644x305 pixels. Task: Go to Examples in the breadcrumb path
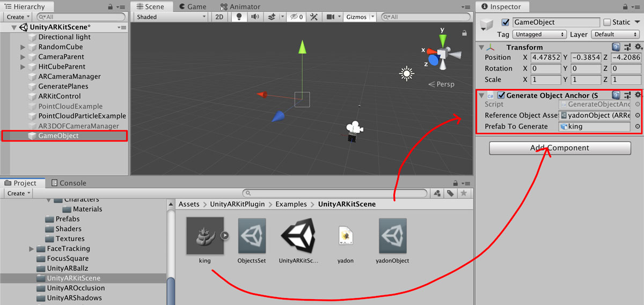291,204
